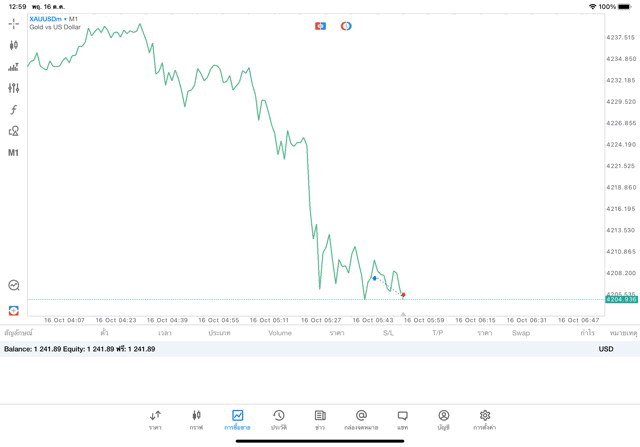Open the M1 timeframe selector
This screenshot has height=447, width=640.
click(14, 153)
